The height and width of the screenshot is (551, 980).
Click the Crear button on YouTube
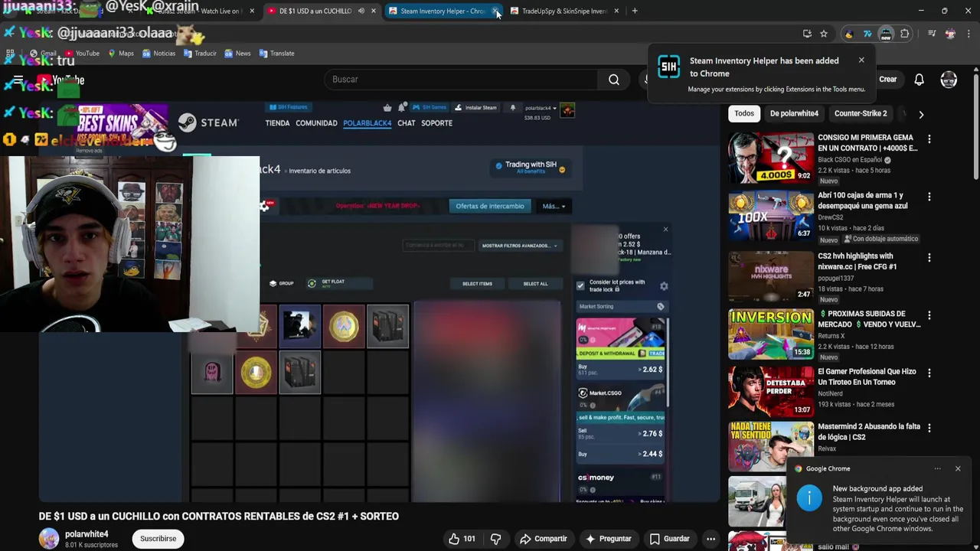[888, 80]
